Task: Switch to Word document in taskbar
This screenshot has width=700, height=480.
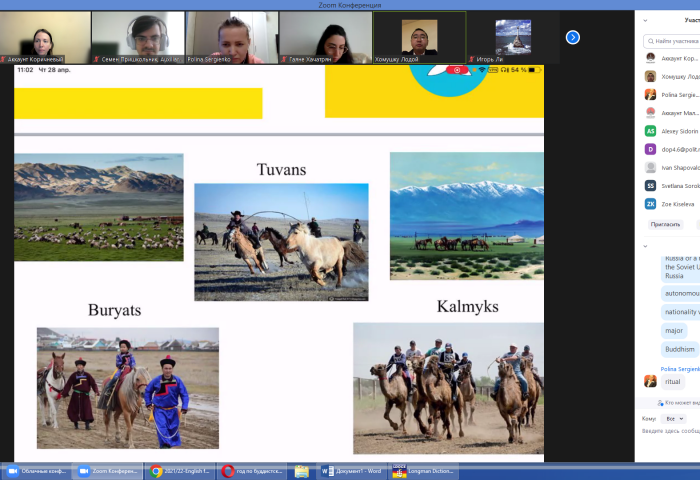Action: pyautogui.click(x=352, y=471)
